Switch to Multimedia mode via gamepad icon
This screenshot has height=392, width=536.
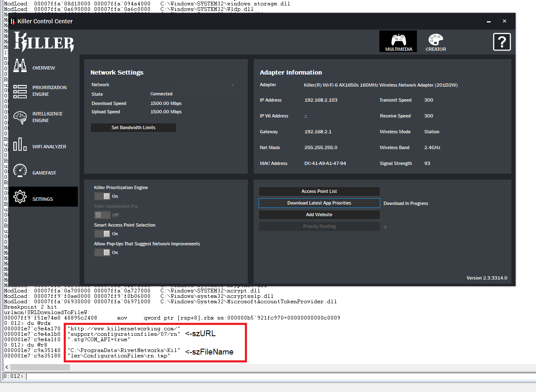point(398,40)
